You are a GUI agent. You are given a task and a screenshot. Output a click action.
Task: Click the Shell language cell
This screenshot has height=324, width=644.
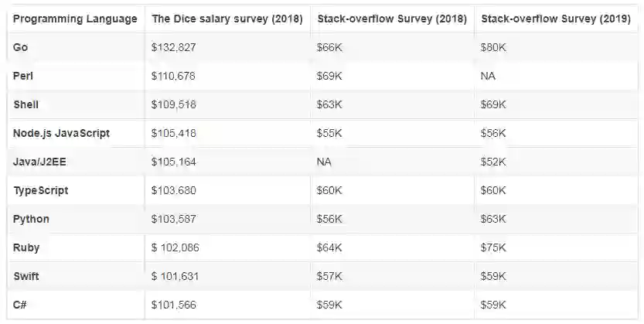(x=26, y=104)
